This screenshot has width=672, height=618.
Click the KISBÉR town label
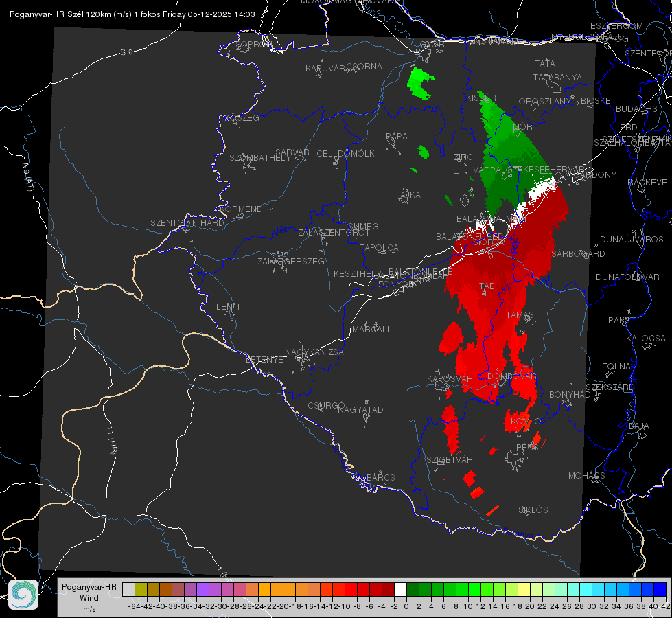[481, 98]
